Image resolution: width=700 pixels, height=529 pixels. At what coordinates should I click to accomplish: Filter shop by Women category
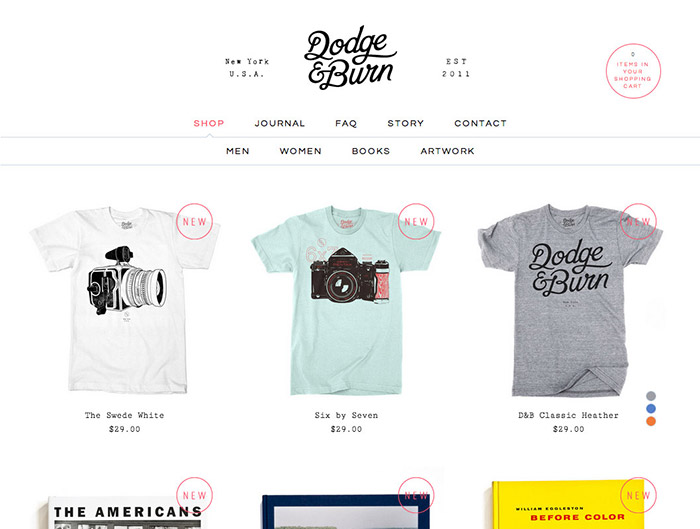(x=300, y=151)
